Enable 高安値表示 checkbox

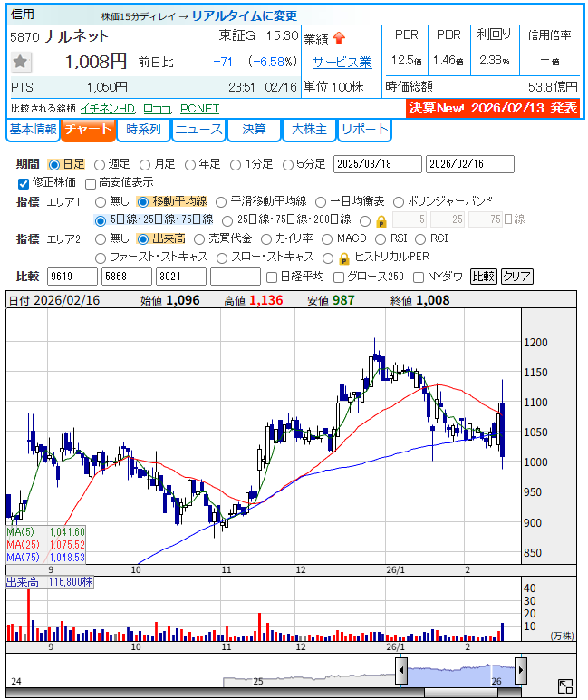[x=90, y=183]
